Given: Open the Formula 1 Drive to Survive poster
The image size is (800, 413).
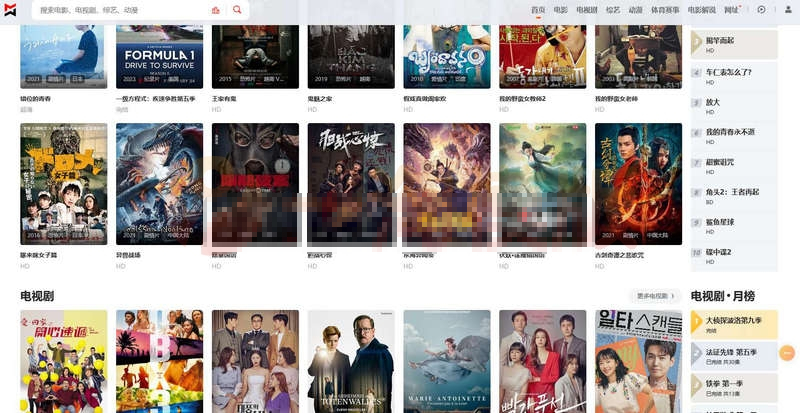Looking at the screenshot, I should (x=159, y=45).
